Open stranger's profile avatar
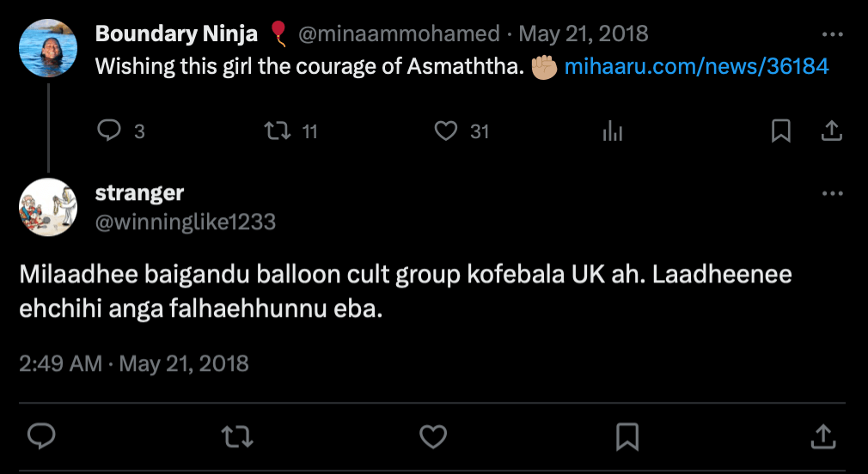The image size is (868, 474). tap(48, 208)
